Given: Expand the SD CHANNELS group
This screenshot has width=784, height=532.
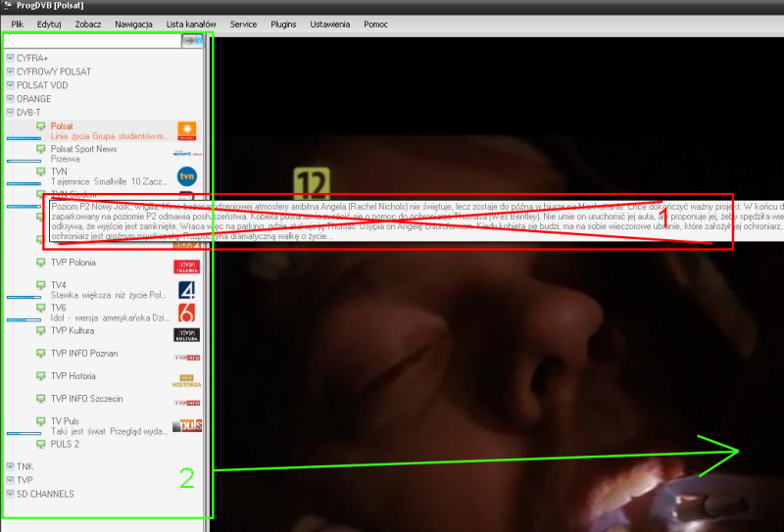Looking at the screenshot, I should pyautogui.click(x=10, y=494).
